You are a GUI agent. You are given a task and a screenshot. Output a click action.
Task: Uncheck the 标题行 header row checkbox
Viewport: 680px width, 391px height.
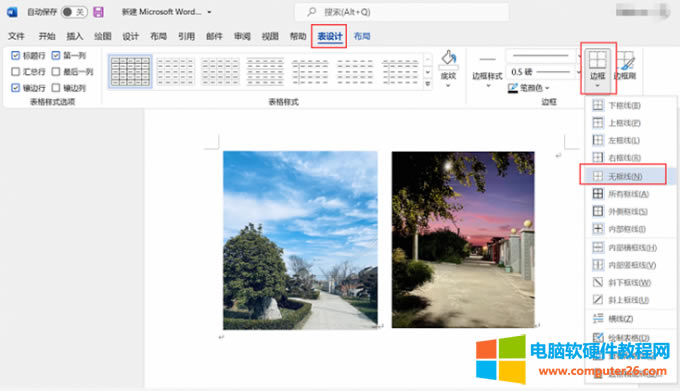(x=16, y=55)
